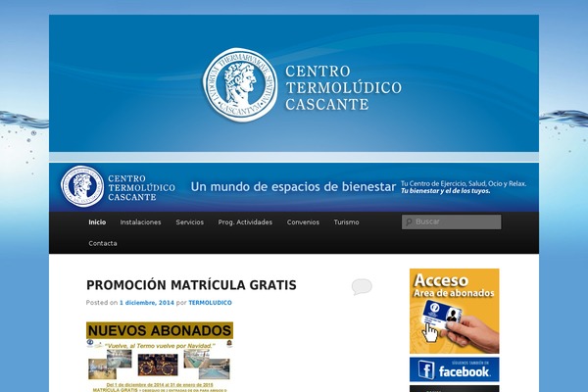
Task: Click the text Tu bienestar y el de los tuyos
Action: [446, 191]
